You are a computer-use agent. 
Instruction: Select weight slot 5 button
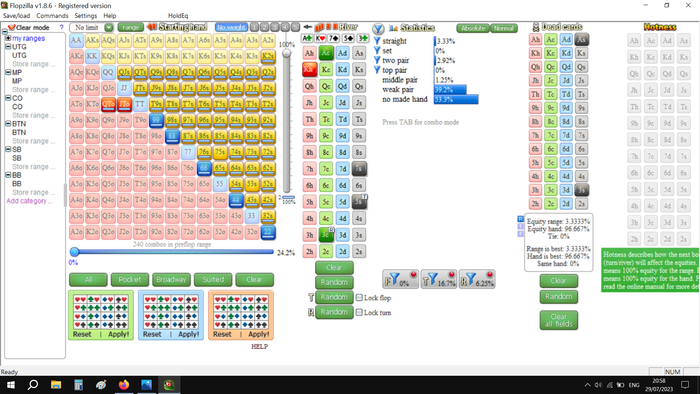[295, 27]
